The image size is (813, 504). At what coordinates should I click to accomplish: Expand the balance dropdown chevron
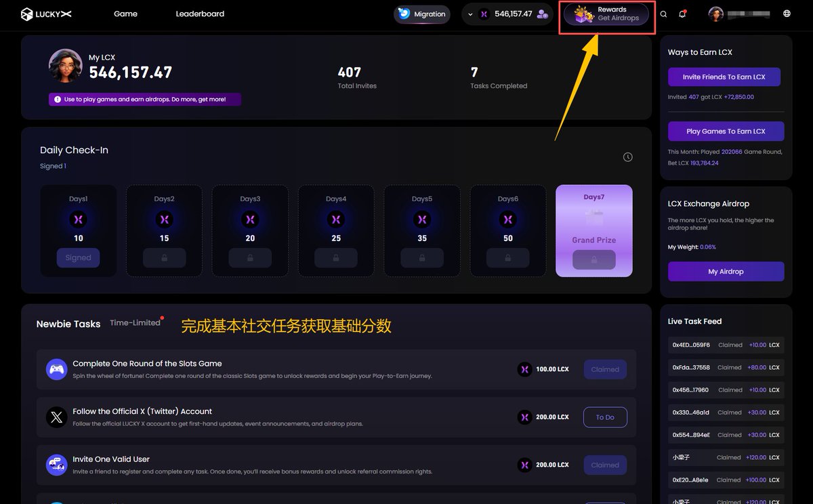point(470,14)
